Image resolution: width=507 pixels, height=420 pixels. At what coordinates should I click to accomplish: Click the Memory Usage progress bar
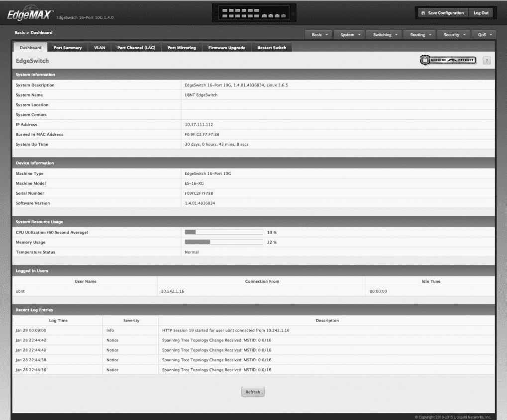click(224, 242)
